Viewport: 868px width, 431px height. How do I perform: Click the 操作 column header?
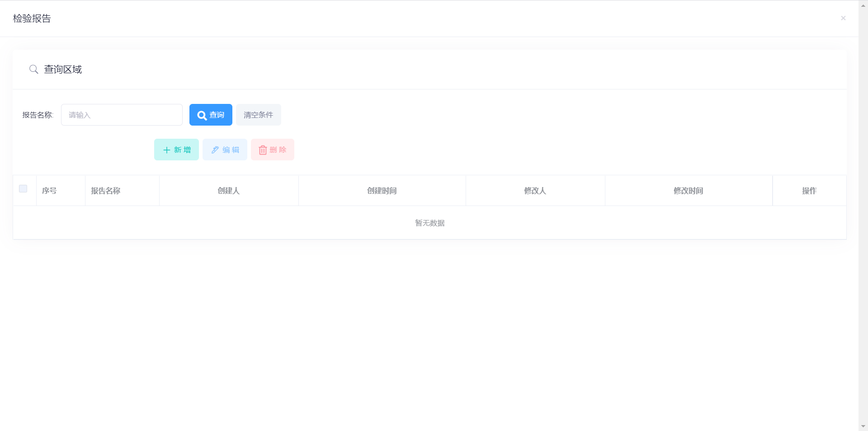point(809,191)
